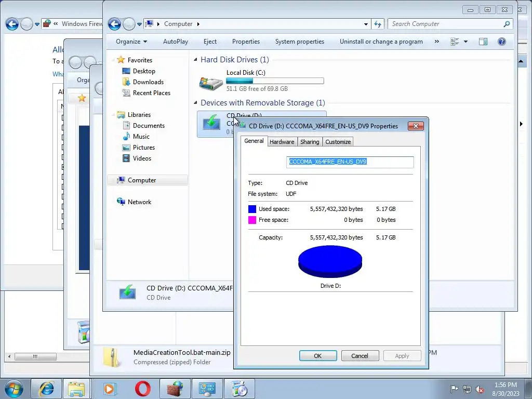Click Uninstall or change a program
The height and width of the screenshot is (399, 532).
[x=381, y=42]
